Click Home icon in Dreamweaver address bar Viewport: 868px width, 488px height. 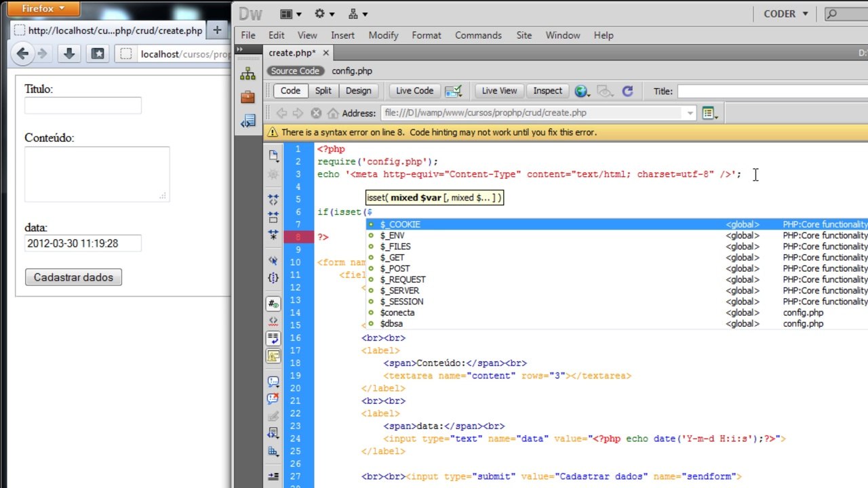pos(332,113)
